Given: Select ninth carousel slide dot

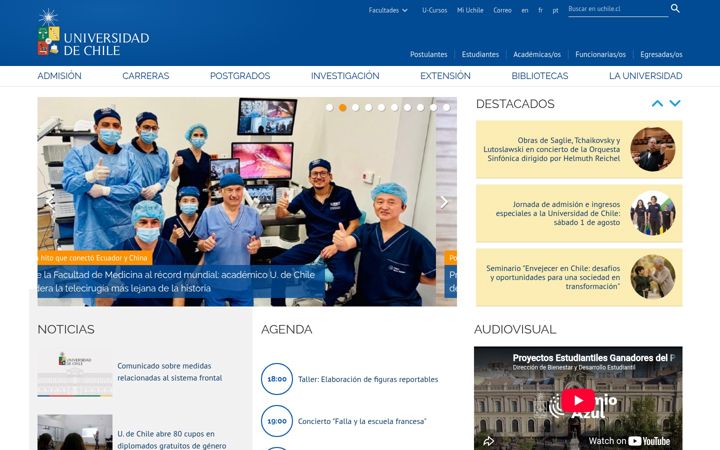Looking at the screenshot, I should tap(433, 107).
